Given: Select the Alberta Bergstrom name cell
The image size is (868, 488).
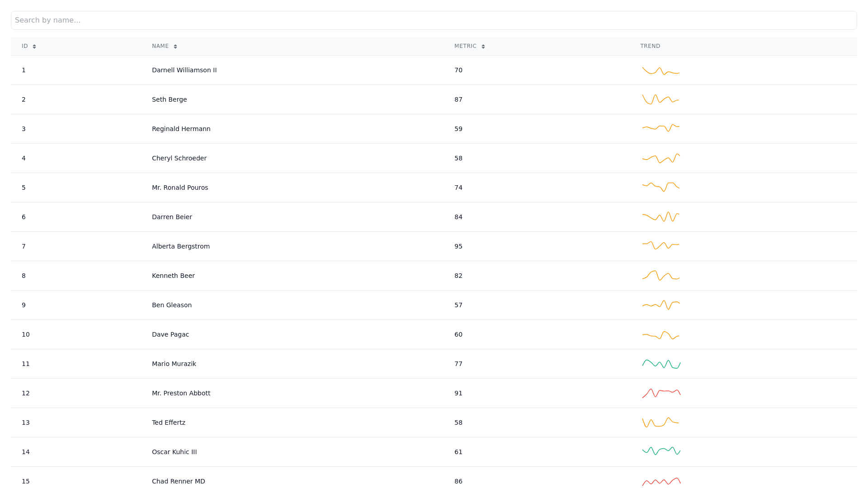Looking at the screenshot, I should click(x=180, y=246).
